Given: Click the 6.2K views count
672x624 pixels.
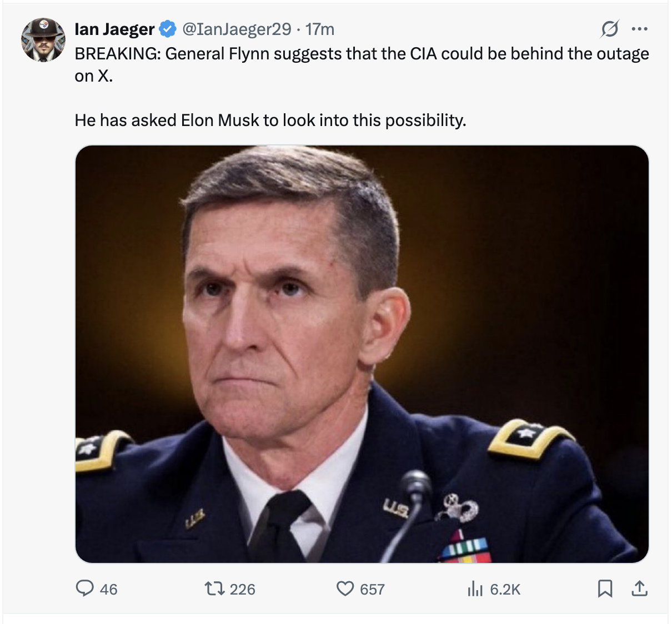Looking at the screenshot, I should [x=505, y=589].
